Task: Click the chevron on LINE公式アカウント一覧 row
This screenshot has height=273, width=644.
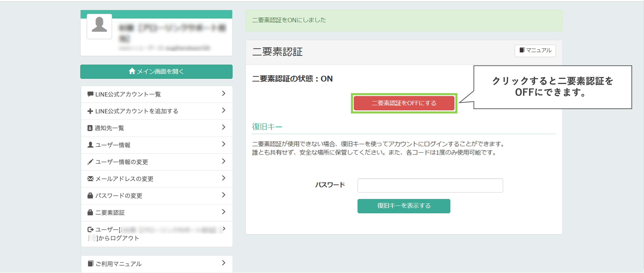Action: [223, 94]
